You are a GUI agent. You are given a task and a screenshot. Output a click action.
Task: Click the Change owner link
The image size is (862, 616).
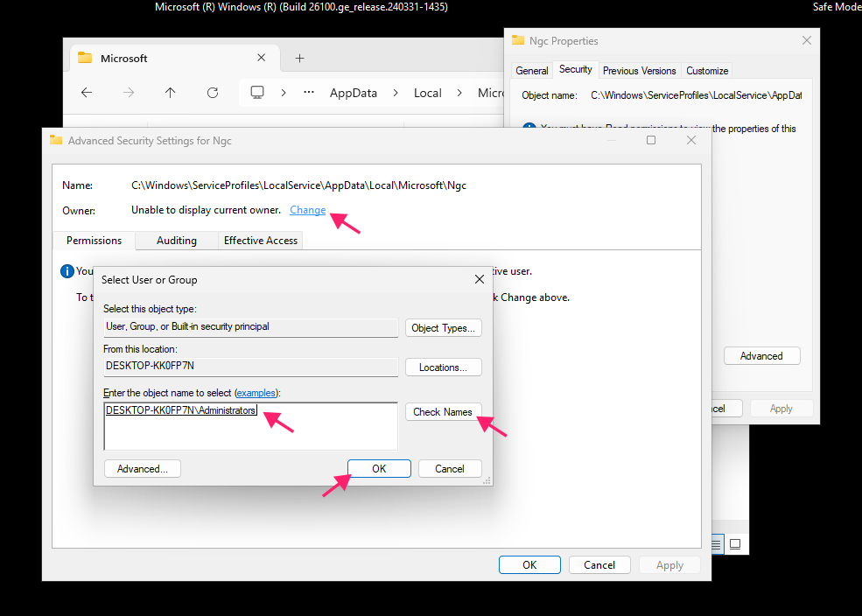[308, 210]
